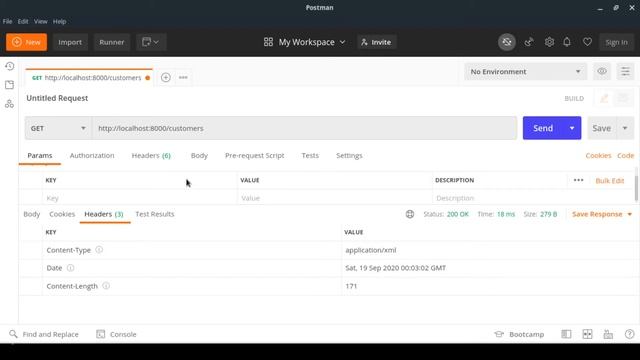Open the Cookies link
The height and width of the screenshot is (360, 640).
tap(598, 156)
